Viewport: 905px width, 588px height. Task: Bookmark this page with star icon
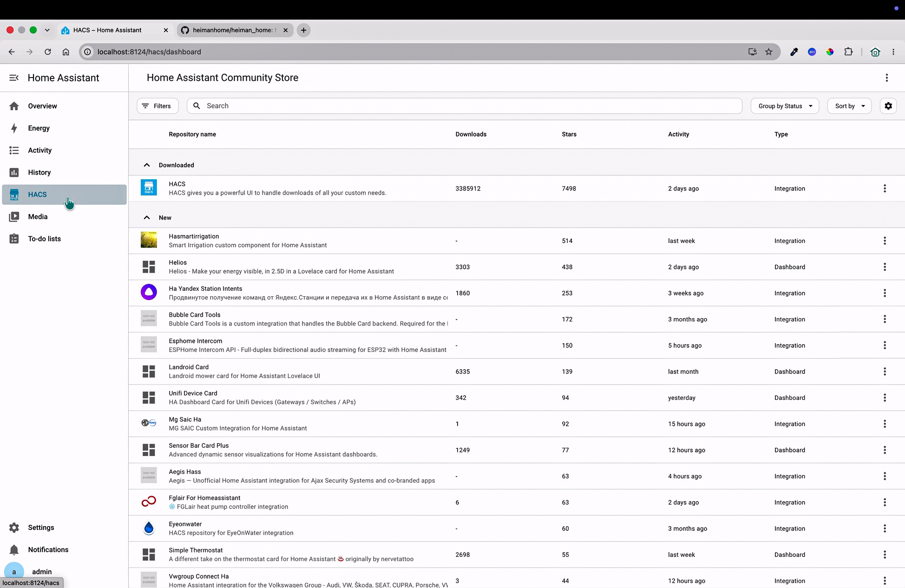coord(769,52)
